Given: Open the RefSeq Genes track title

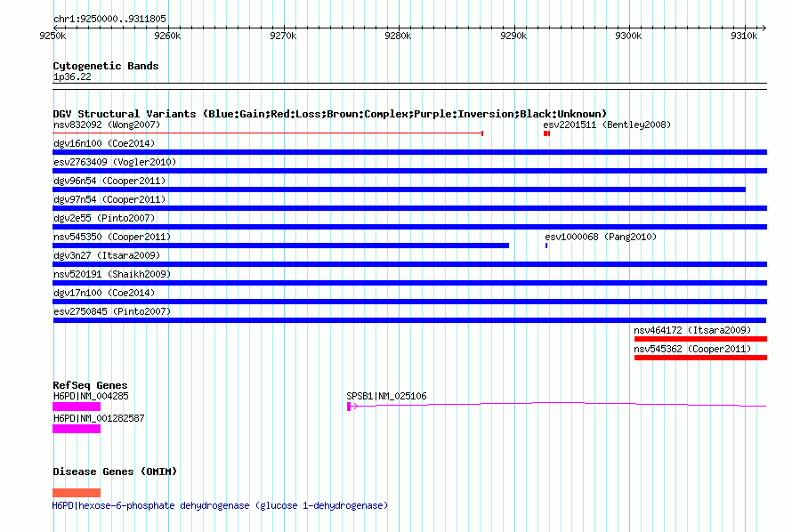Looking at the screenshot, I should [90, 385].
